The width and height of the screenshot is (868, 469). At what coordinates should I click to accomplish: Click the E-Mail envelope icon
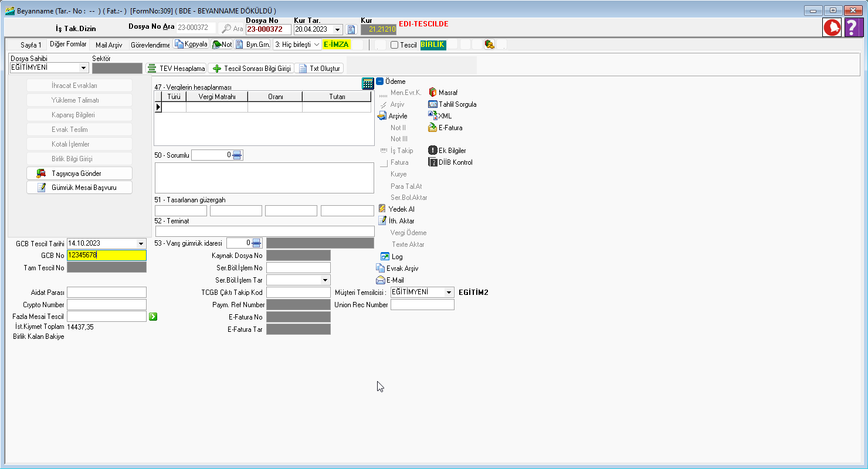click(x=381, y=280)
